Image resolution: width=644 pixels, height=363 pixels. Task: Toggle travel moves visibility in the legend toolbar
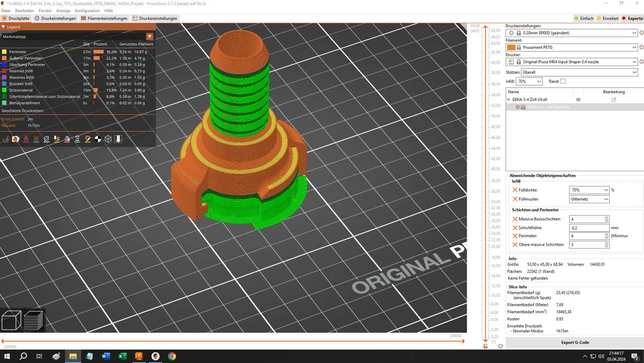pyautogui.click(x=5, y=139)
